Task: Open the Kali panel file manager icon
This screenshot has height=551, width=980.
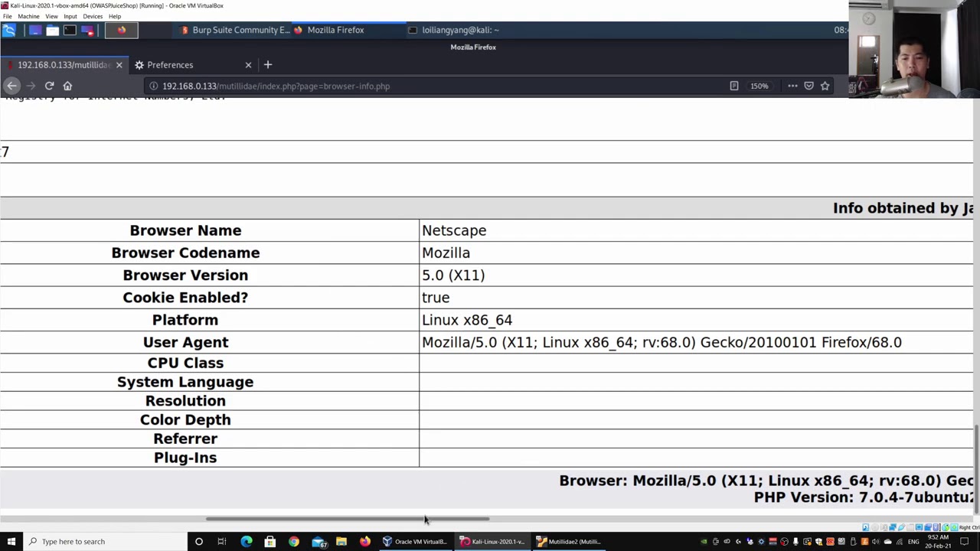Action: tap(52, 30)
